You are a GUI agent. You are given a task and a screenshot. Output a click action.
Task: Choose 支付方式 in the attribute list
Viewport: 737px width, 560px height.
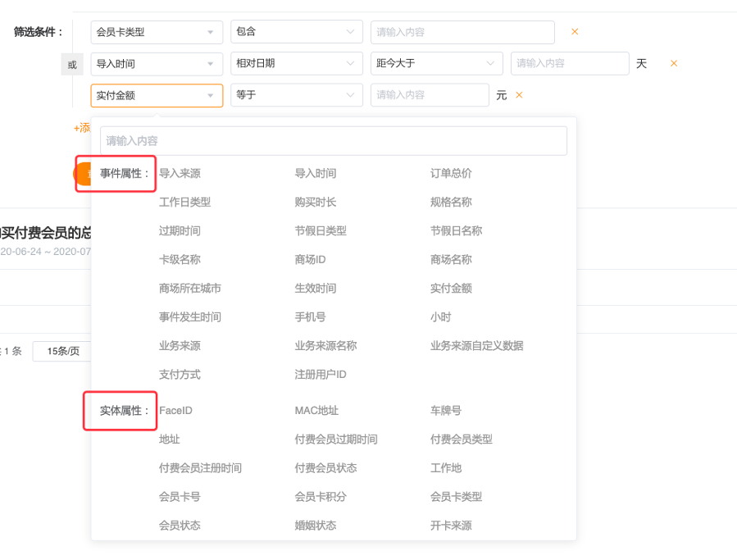point(180,375)
